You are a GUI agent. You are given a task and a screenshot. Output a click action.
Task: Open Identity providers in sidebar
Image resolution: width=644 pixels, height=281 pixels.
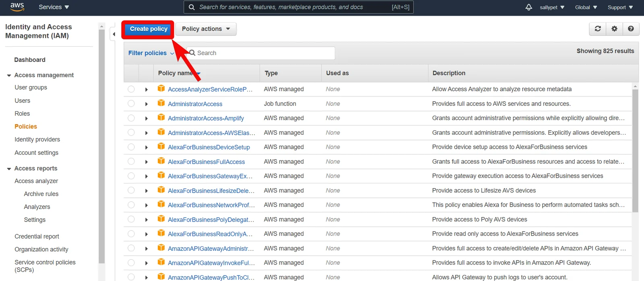pyautogui.click(x=37, y=139)
